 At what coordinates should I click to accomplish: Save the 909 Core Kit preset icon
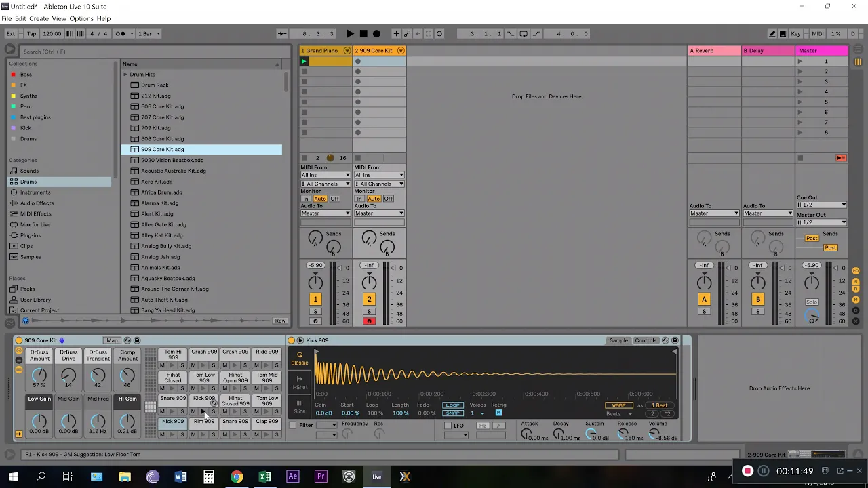(136, 340)
